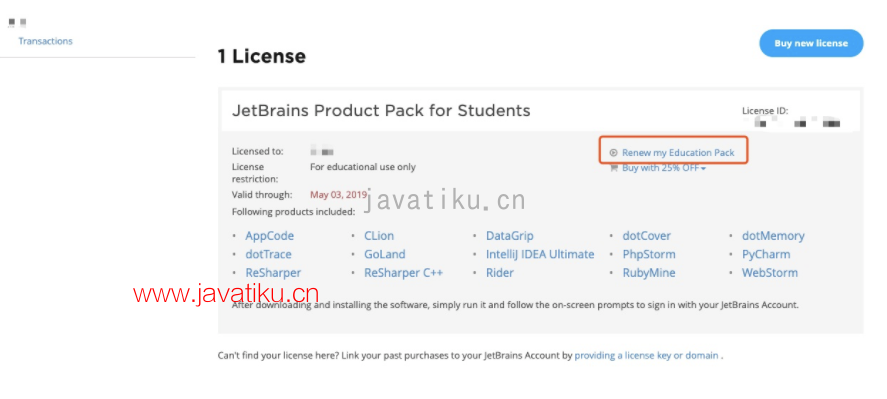The width and height of the screenshot is (887, 399).
Task: Open the IntelliJ IDEA Ultimate link
Action: coord(540,255)
